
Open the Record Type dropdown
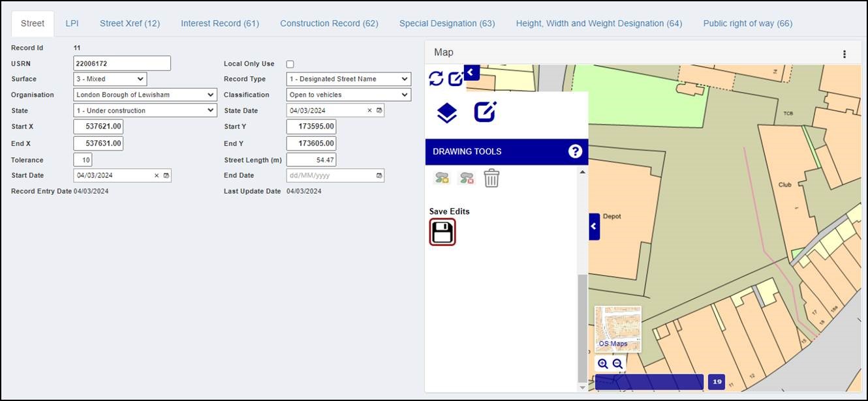click(x=349, y=79)
